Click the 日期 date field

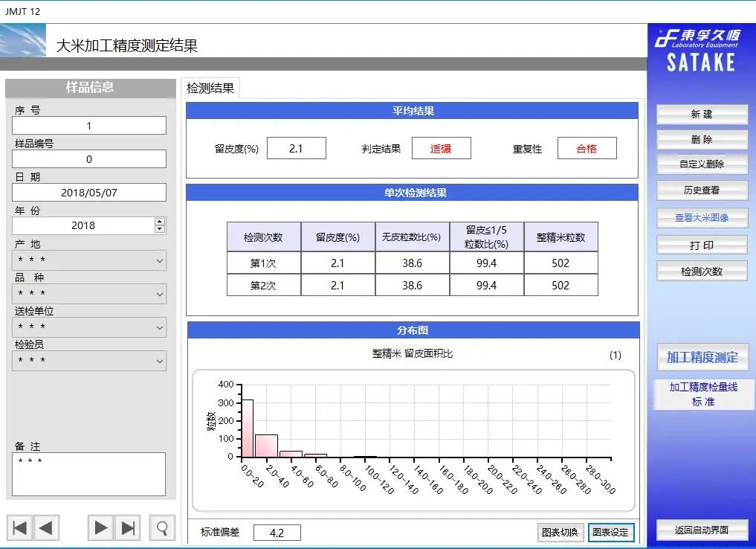(89, 193)
